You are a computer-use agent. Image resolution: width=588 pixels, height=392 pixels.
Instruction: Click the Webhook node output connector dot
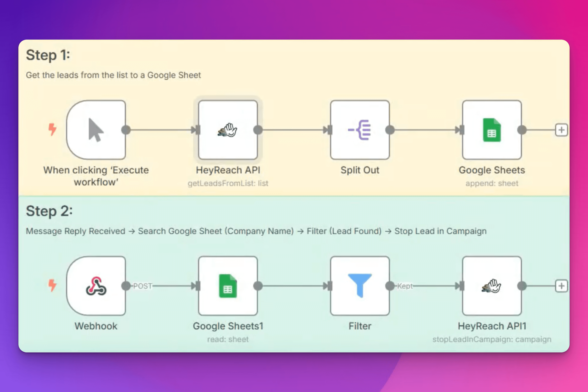coord(126,286)
